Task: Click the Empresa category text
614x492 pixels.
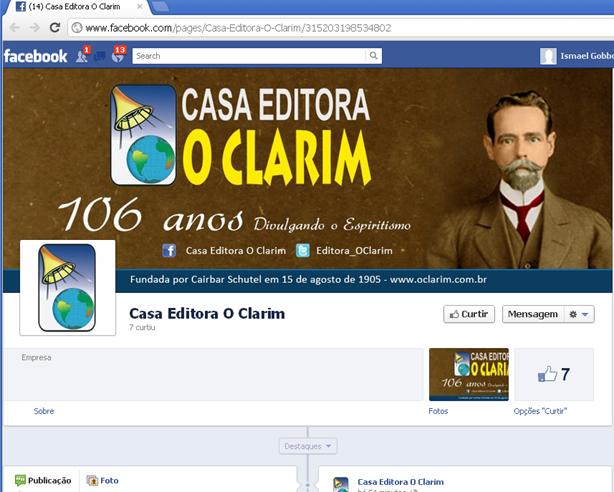Action: point(36,357)
